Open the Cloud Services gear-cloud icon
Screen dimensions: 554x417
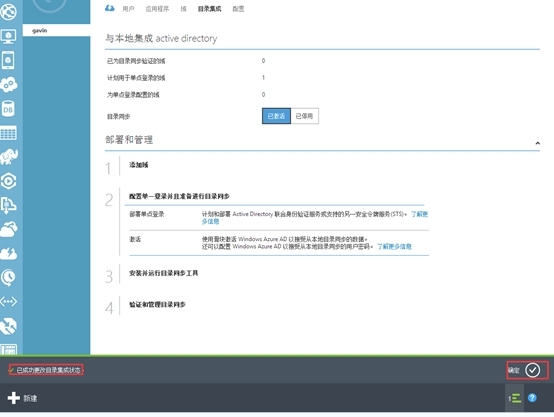point(9,84)
